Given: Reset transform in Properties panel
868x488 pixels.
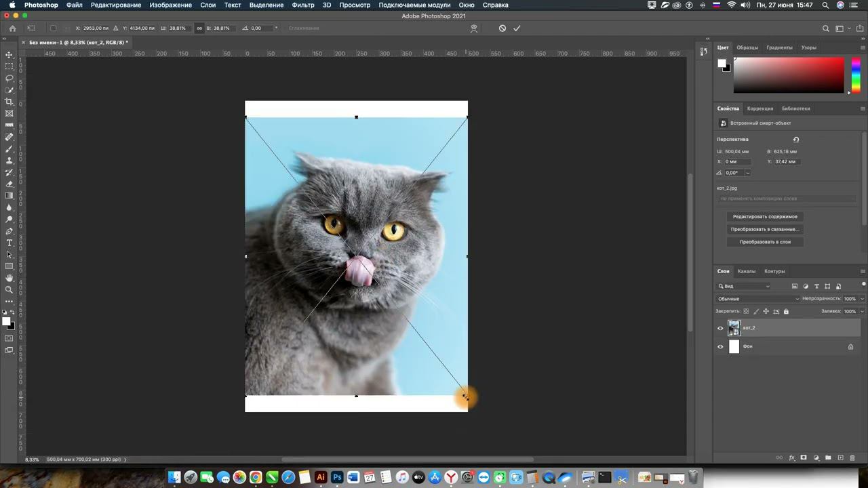Looking at the screenshot, I should [x=796, y=140].
